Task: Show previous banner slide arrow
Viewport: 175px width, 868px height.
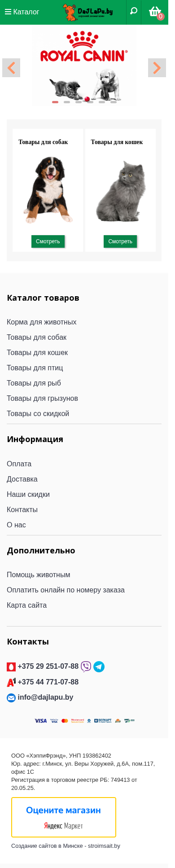Action: [x=11, y=68]
